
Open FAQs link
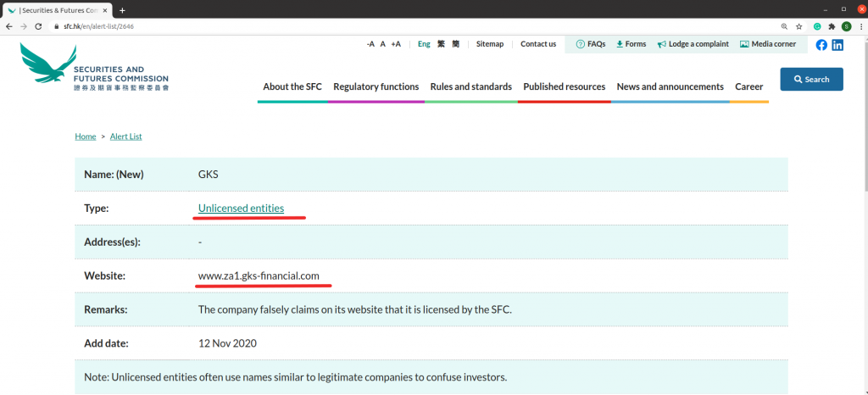coord(591,44)
